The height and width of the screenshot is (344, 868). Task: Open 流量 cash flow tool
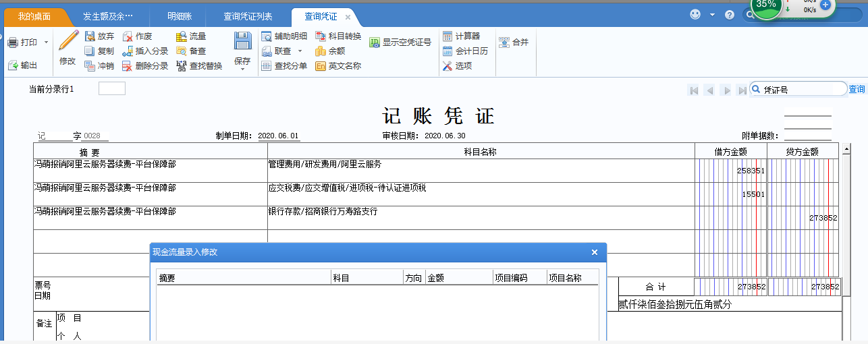[191, 36]
